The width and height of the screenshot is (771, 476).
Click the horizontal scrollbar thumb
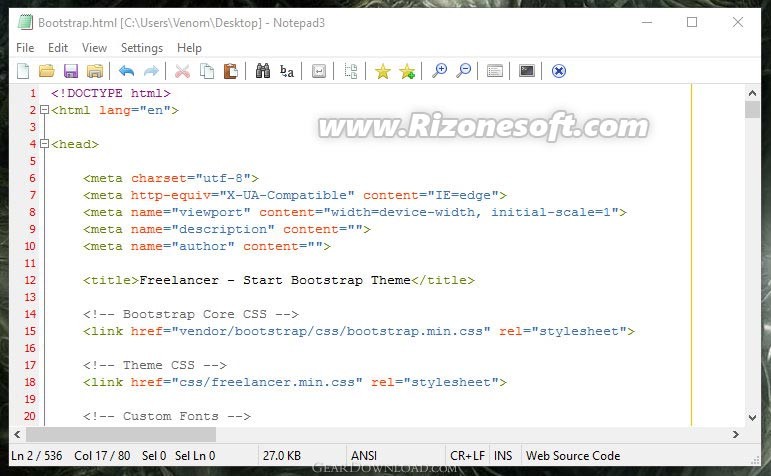point(121,434)
